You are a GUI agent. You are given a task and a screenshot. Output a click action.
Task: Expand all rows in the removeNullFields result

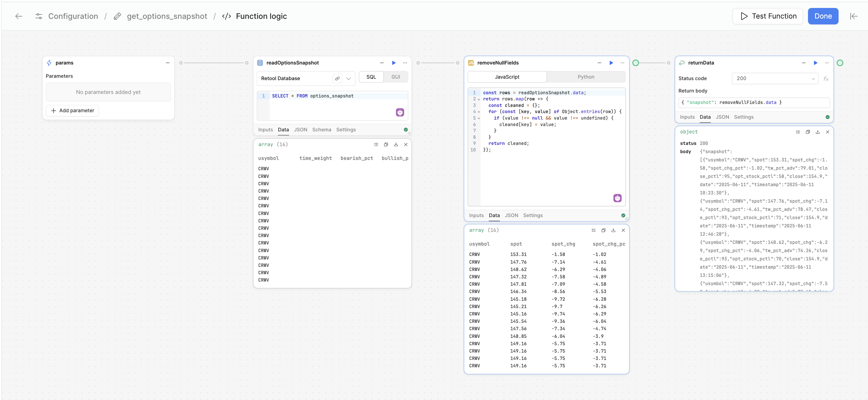click(593, 230)
